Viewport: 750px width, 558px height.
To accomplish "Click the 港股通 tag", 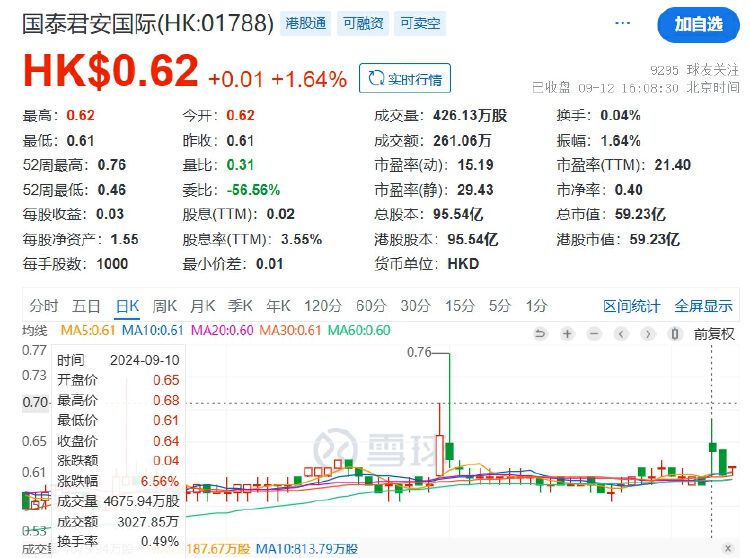I will 305,23.
